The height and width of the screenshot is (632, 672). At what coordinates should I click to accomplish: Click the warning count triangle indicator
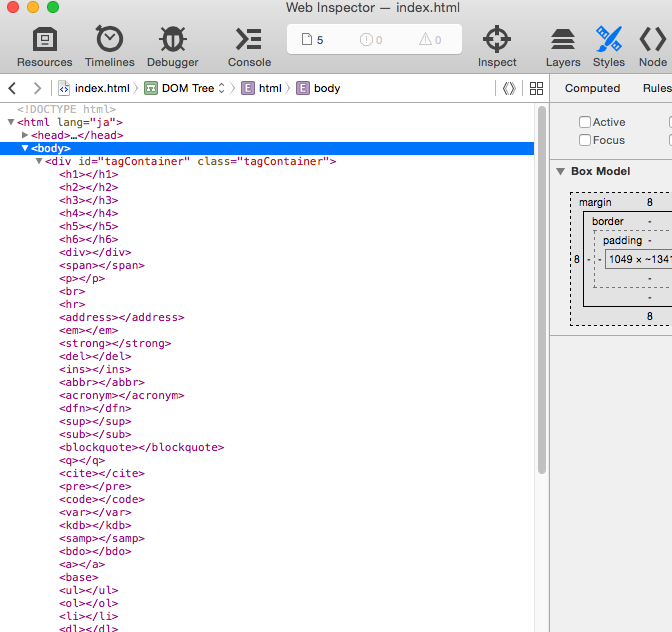(430, 40)
